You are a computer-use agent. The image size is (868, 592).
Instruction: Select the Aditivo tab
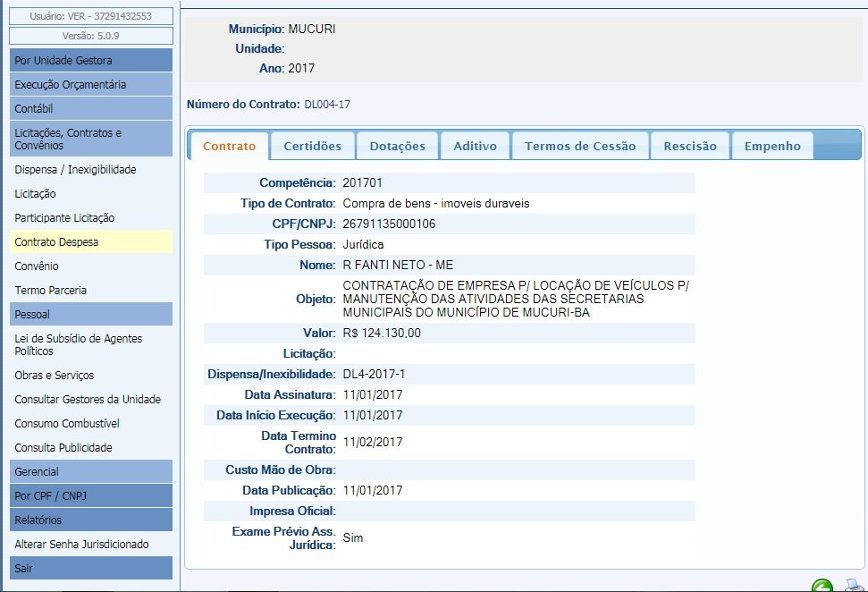475,146
